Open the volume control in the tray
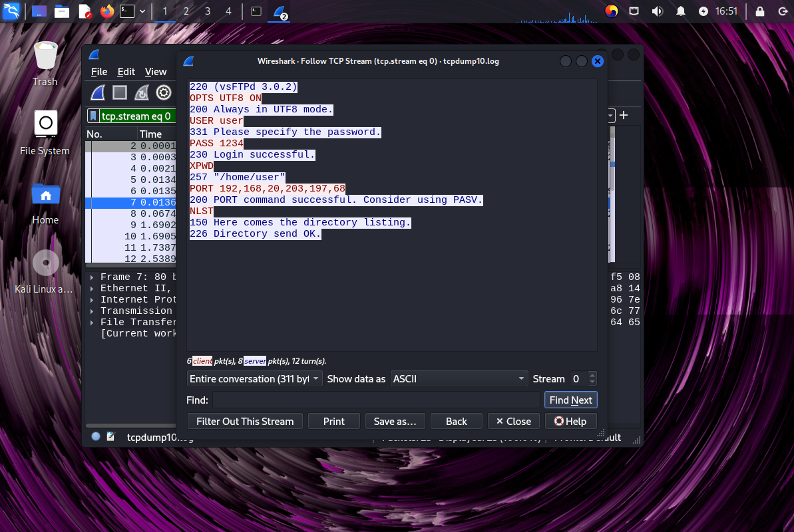 pyautogui.click(x=658, y=11)
